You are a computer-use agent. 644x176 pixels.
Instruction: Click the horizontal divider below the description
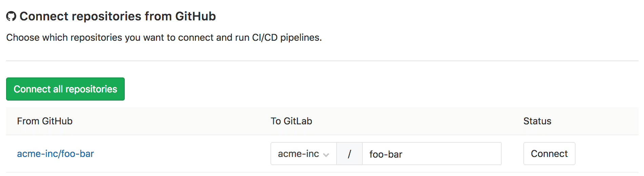(x=322, y=61)
